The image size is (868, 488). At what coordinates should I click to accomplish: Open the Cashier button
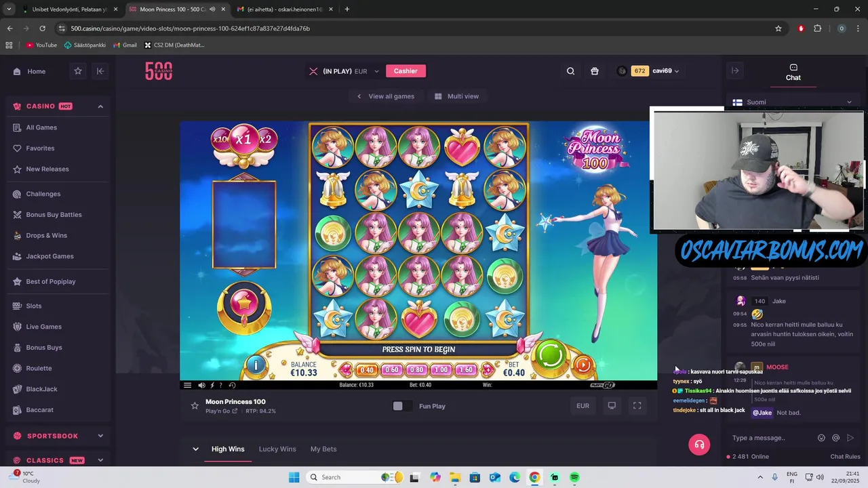[x=406, y=70]
